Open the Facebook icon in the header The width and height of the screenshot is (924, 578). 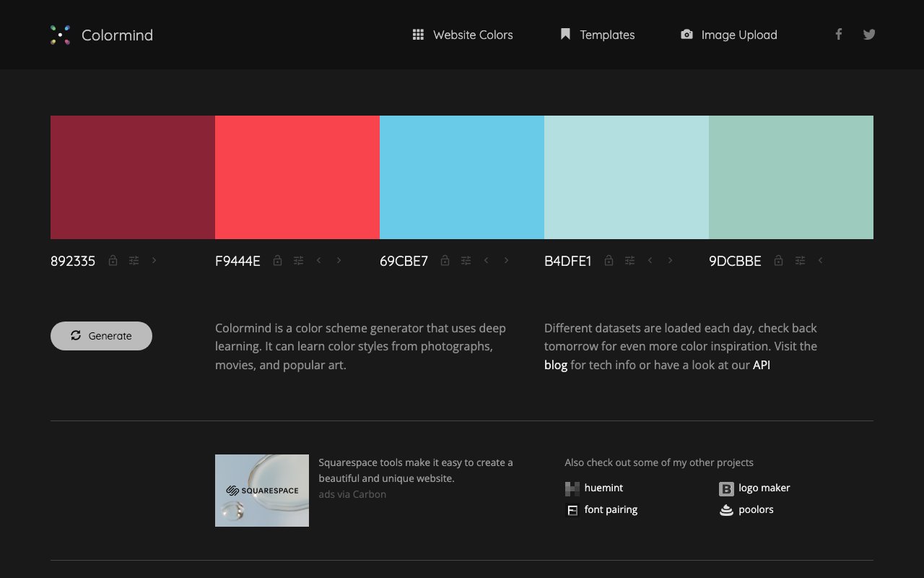(x=838, y=34)
